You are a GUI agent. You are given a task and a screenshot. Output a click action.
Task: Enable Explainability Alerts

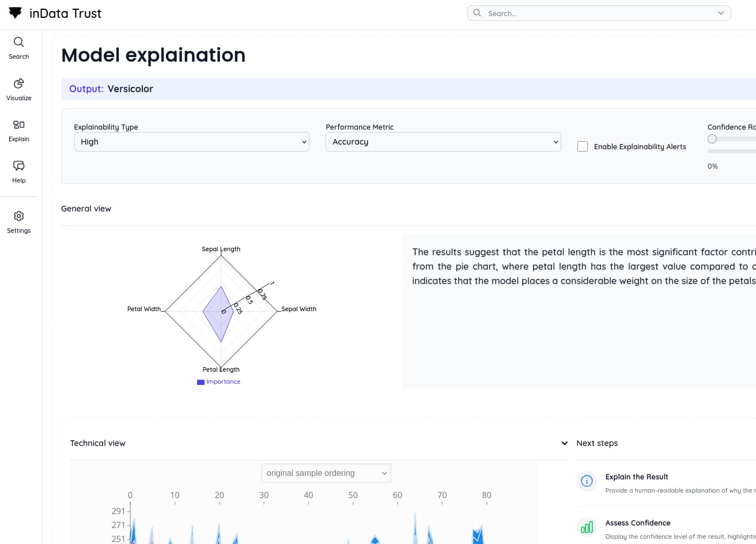coord(582,146)
